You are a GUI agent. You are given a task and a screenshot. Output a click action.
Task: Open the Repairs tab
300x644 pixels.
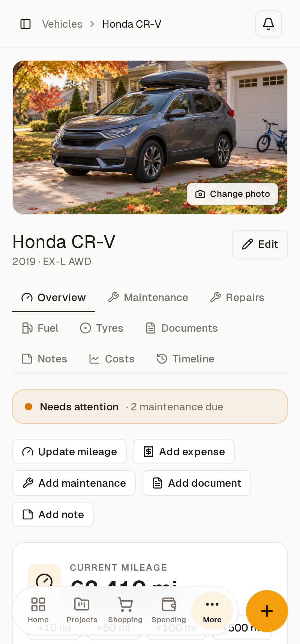point(237,297)
